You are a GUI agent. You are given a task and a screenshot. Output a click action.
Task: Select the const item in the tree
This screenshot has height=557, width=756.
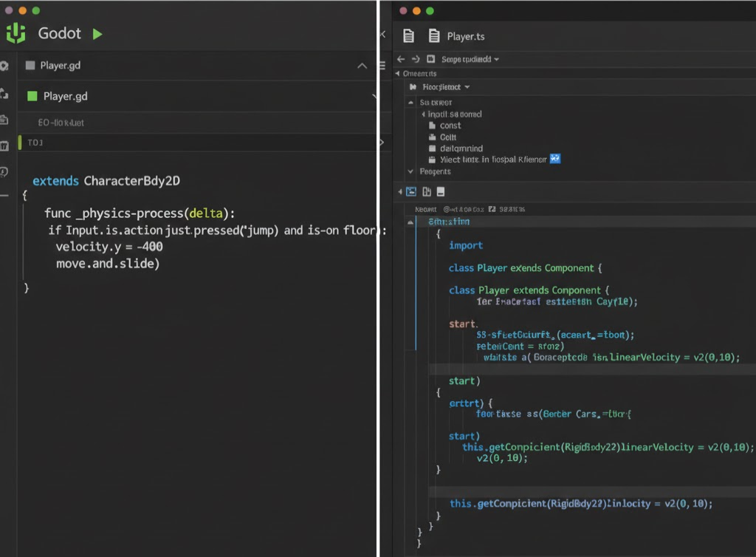click(x=450, y=126)
